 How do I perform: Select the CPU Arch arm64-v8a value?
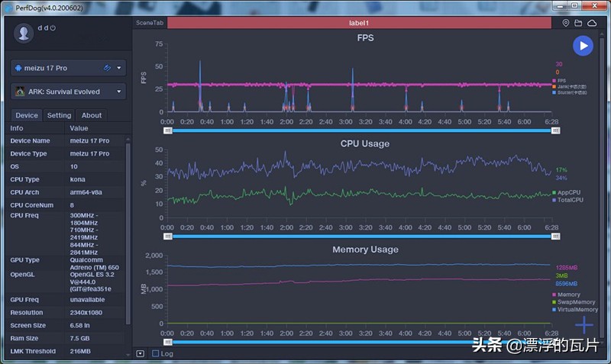click(x=86, y=192)
